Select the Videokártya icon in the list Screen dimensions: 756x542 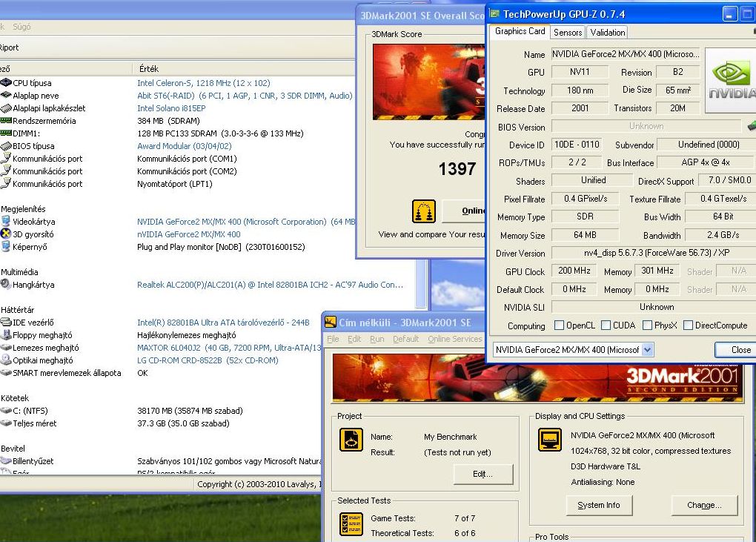tap(6, 222)
